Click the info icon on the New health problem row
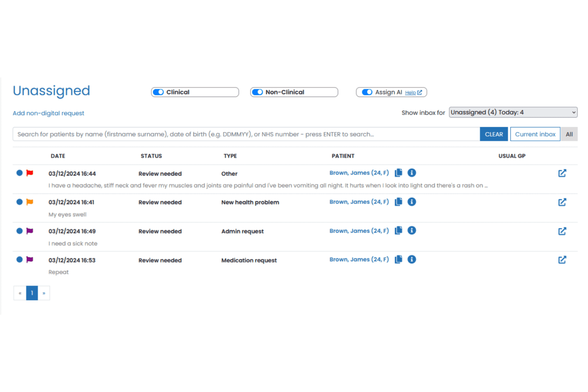The height and width of the screenshot is (392, 588). (x=412, y=202)
